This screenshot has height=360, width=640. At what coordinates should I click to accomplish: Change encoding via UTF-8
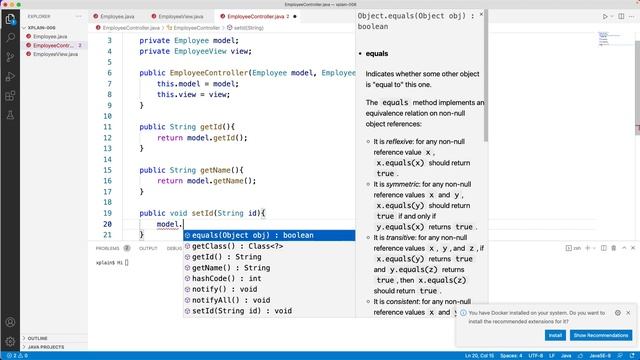point(536,356)
